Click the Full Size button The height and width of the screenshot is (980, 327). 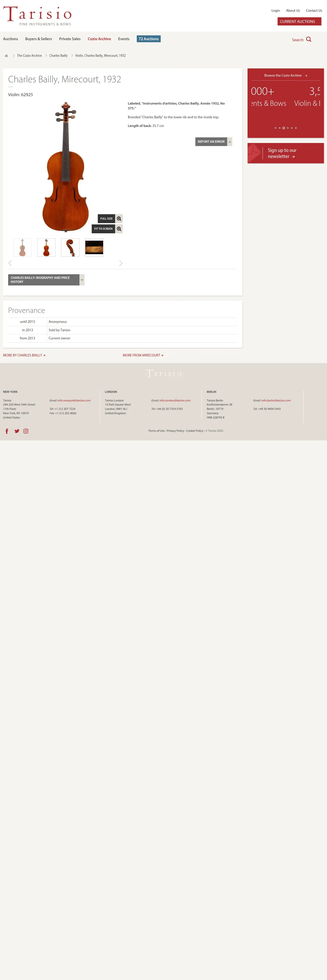pyautogui.click(x=107, y=219)
